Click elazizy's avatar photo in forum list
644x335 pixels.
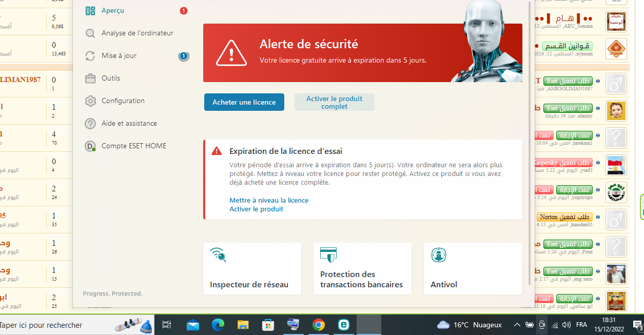pyautogui.click(x=616, y=111)
